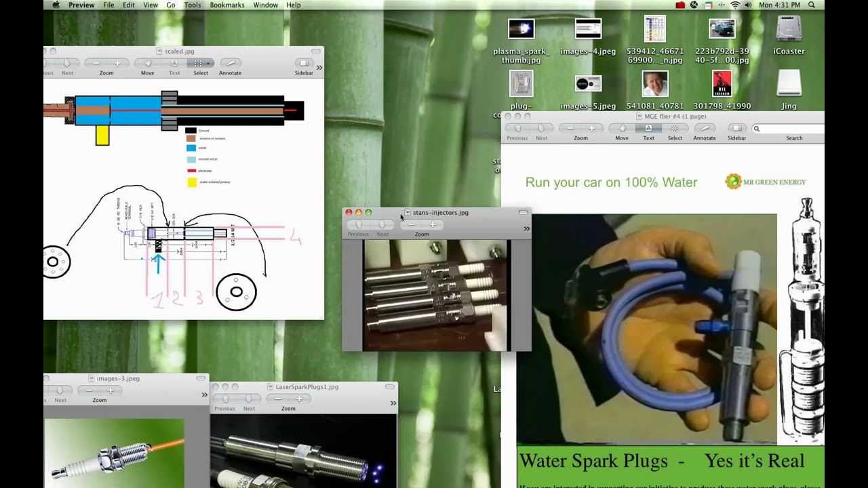Click the Annotate button in scaled.jpg window
868x488 pixels.
tap(230, 63)
